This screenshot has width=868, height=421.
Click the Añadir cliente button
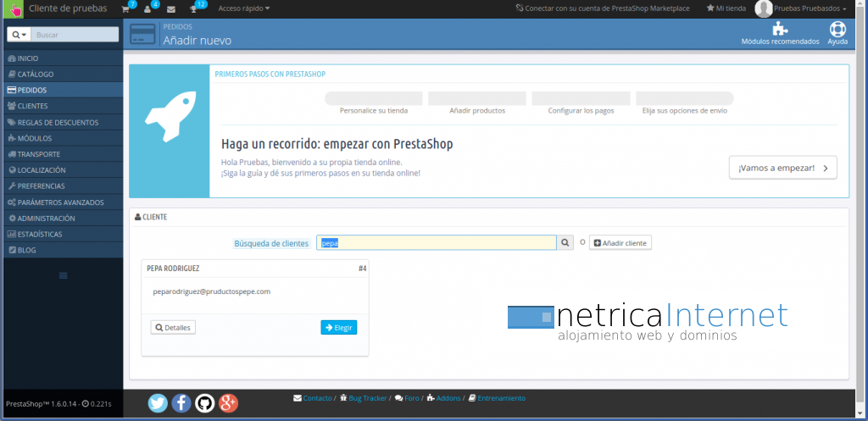620,243
